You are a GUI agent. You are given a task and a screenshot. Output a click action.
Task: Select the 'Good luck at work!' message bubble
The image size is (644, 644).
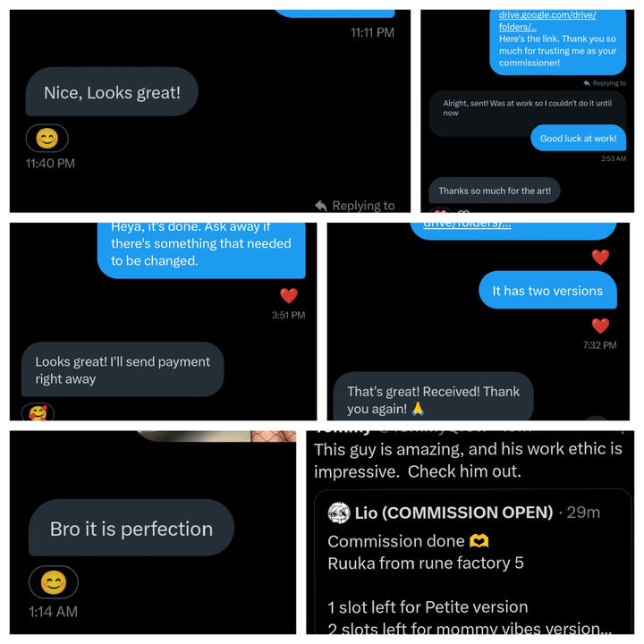pyautogui.click(x=579, y=139)
